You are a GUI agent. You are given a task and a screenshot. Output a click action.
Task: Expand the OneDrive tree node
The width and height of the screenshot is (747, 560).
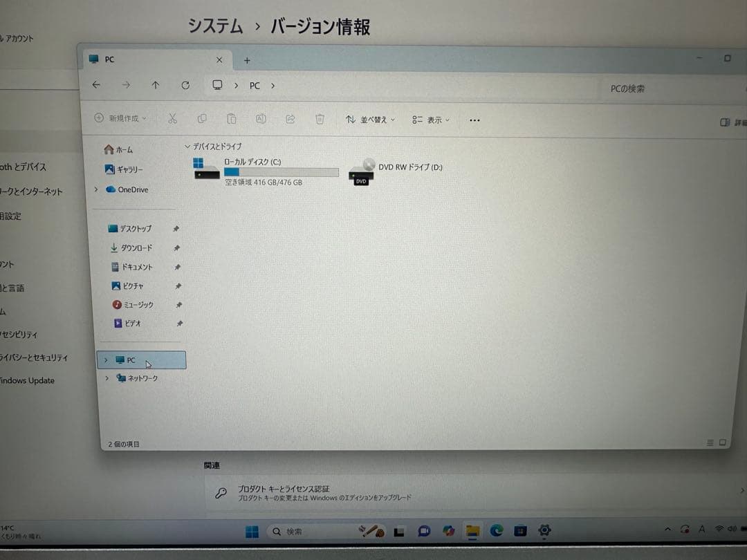click(x=95, y=189)
